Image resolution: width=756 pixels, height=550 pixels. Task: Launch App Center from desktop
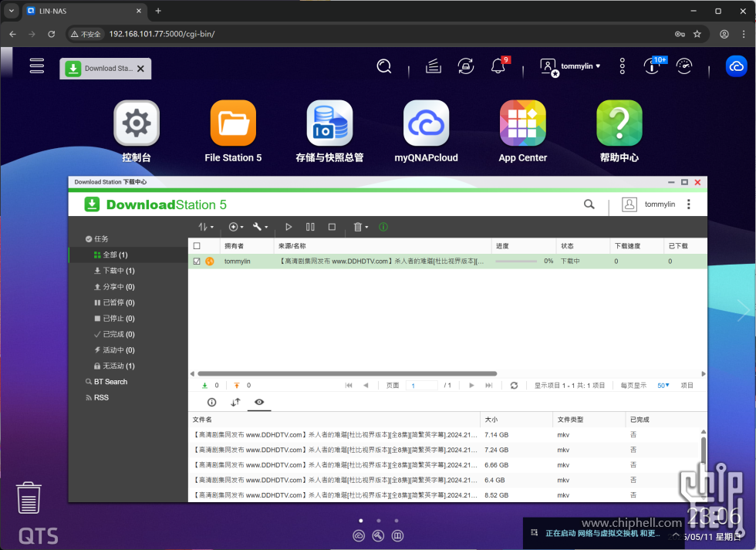point(523,123)
